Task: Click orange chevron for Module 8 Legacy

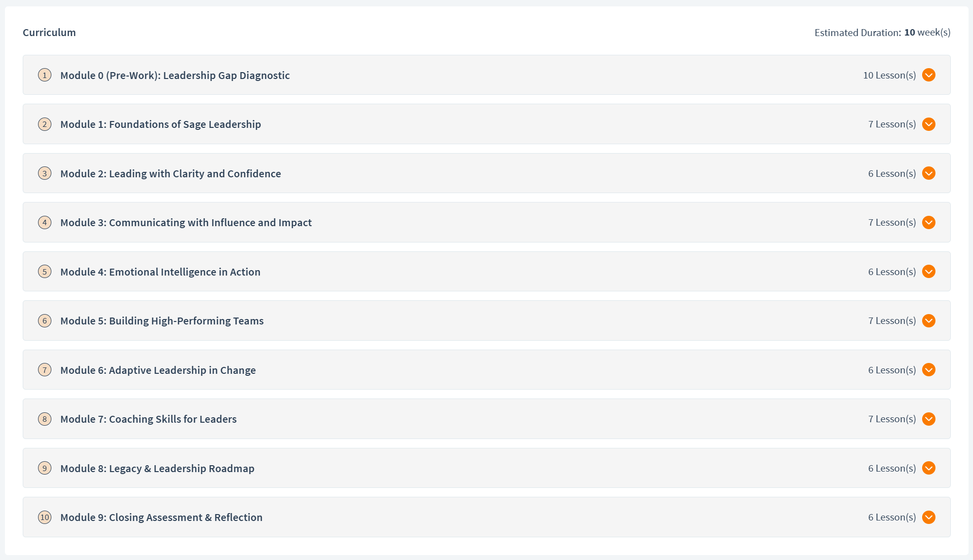Action: [x=929, y=468]
